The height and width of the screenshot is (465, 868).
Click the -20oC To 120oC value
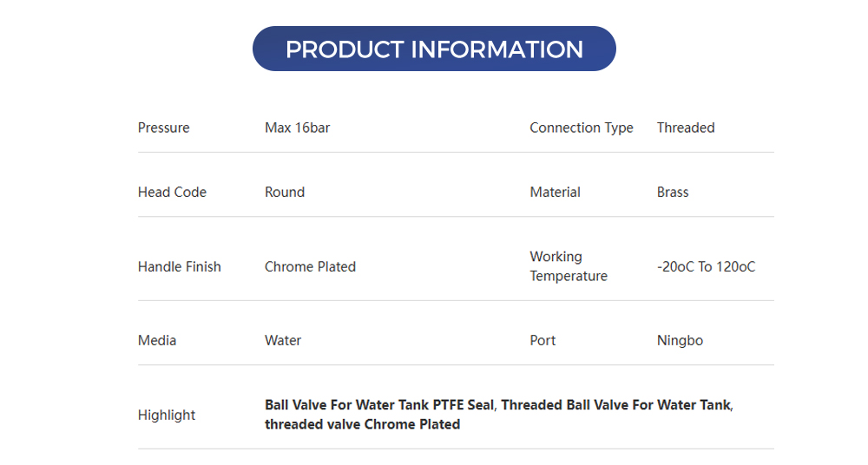click(x=706, y=266)
